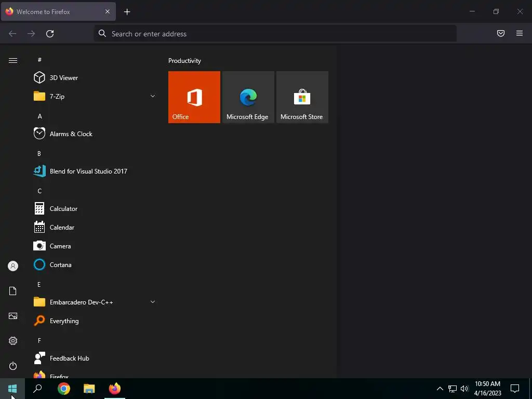Click the E letter group header

(39, 284)
